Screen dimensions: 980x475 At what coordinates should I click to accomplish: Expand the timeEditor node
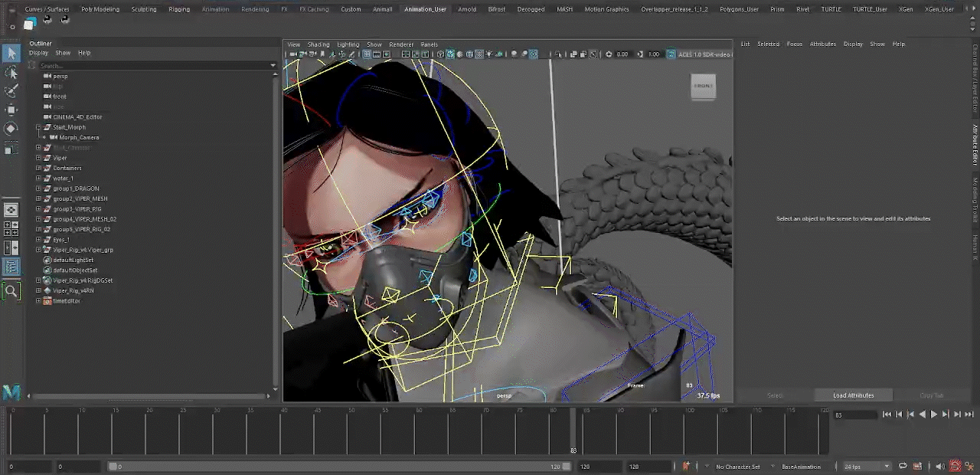pos(38,301)
